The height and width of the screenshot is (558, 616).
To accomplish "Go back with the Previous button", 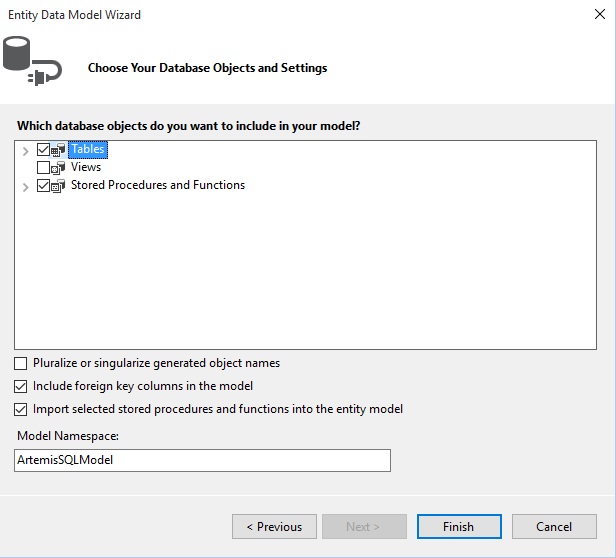I will 274,527.
